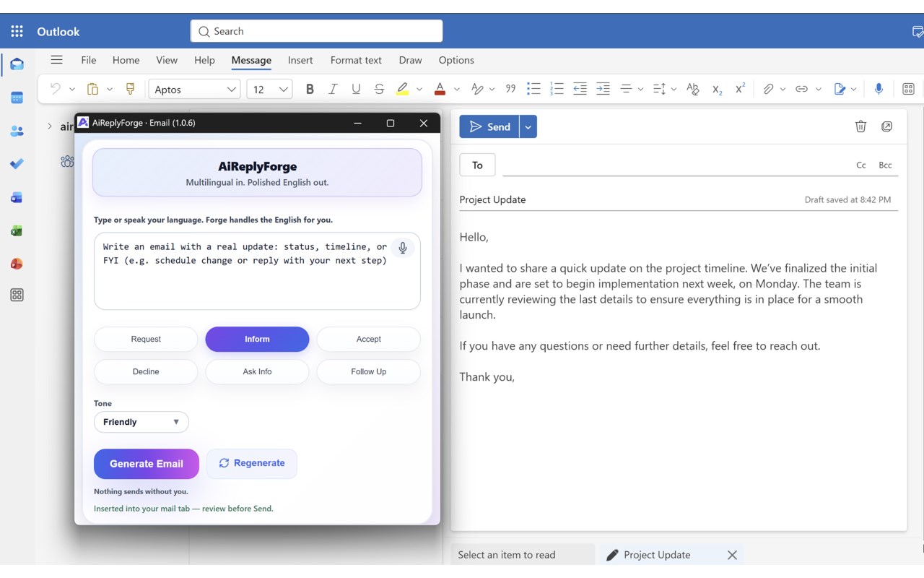Click the insert link icon

[x=801, y=89]
